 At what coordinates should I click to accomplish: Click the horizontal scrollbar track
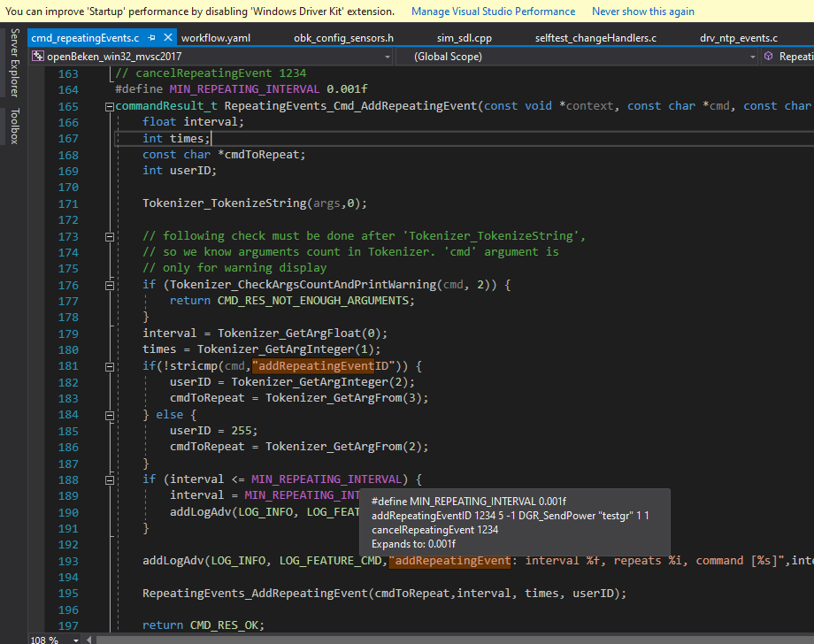[454, 640]
